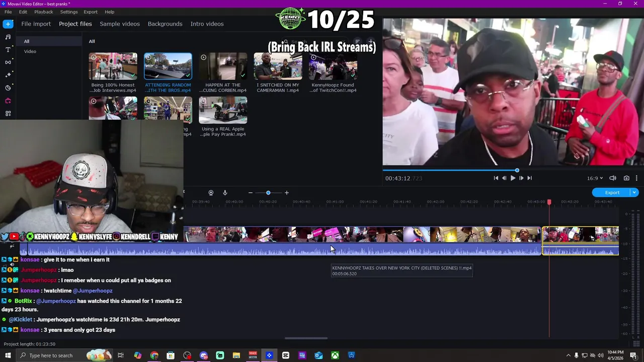
Task: Skip to previous clip in preview
Action: pyautogui.click(x=496, y=178)
